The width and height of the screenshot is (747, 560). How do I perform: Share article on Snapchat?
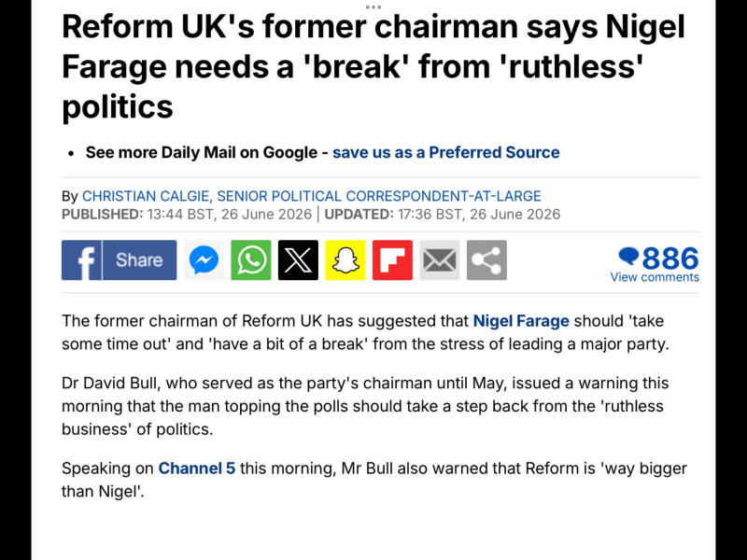pyautogui.click(x=345, y=260)
